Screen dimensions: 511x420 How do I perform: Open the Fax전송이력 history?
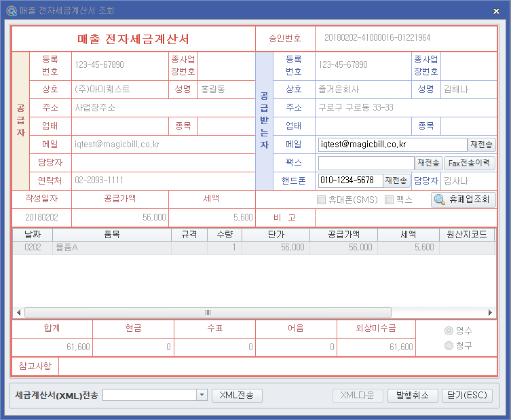point(470,163)
